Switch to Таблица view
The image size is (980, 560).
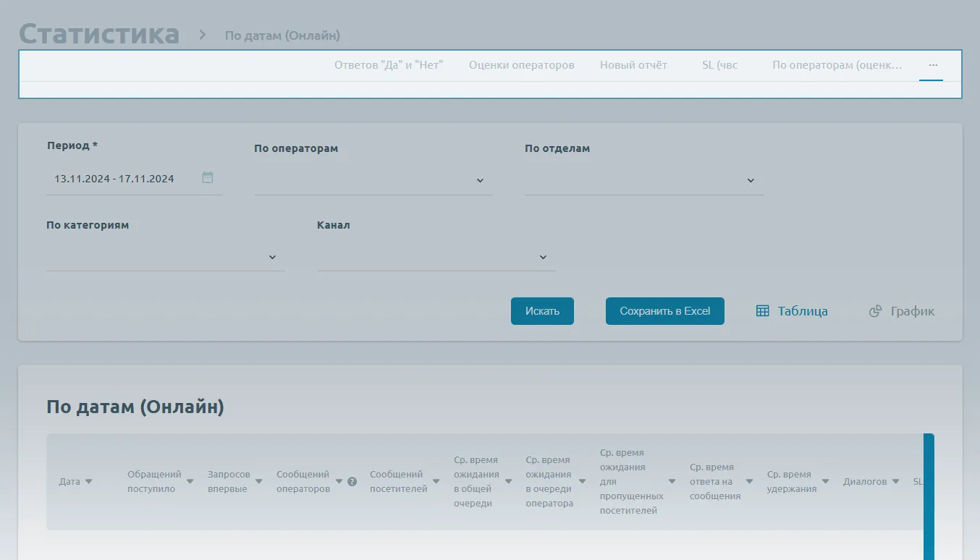[x=792, y=311]
